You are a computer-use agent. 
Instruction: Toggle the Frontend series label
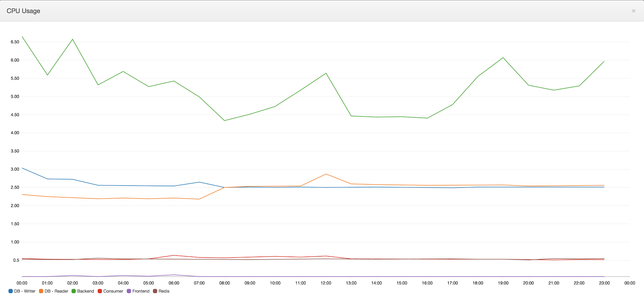pos(141,291)
